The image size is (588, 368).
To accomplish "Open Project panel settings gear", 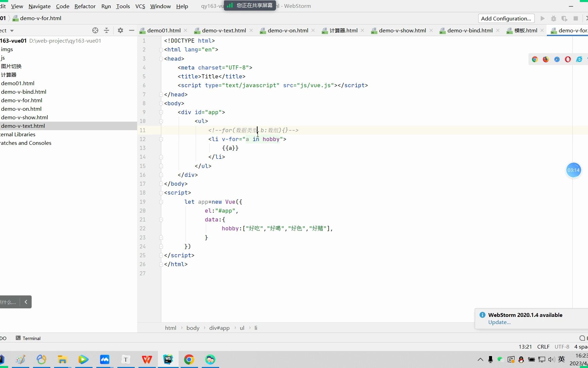I will [x=120, y=30].
